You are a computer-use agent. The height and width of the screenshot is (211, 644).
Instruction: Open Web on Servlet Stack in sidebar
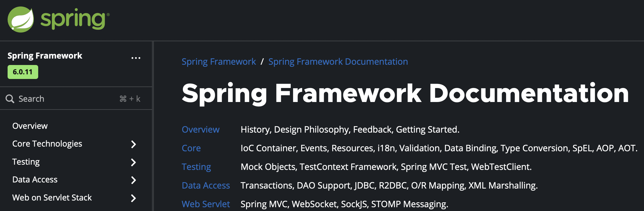click(52, 198)
